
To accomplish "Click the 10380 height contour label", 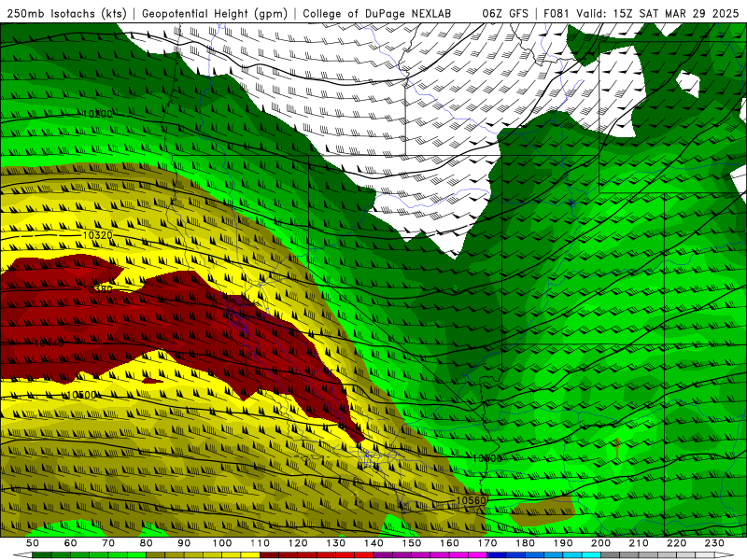I will point(98,289).
